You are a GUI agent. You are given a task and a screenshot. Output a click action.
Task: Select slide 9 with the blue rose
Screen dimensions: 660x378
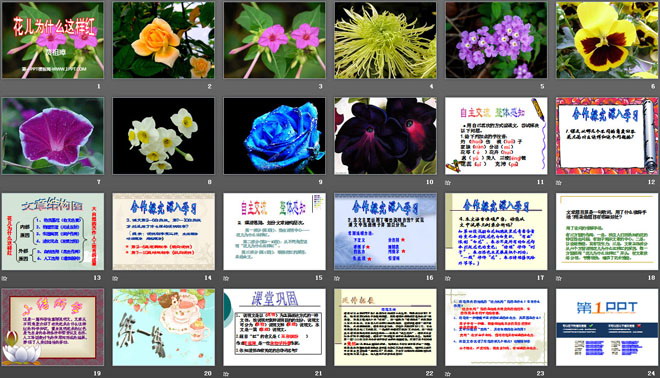pos(274,136)
